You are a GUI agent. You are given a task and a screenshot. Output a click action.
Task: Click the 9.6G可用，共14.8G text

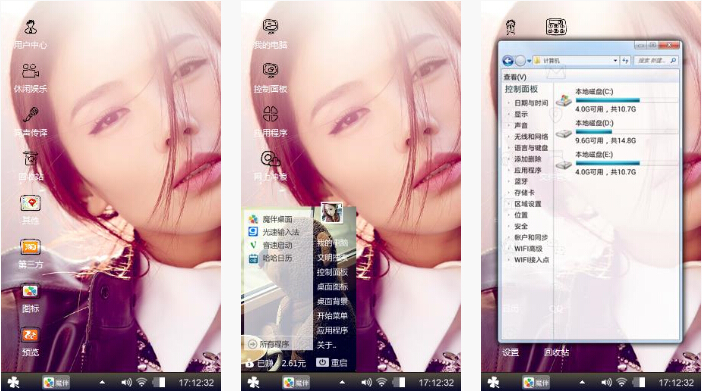(605, 141)
